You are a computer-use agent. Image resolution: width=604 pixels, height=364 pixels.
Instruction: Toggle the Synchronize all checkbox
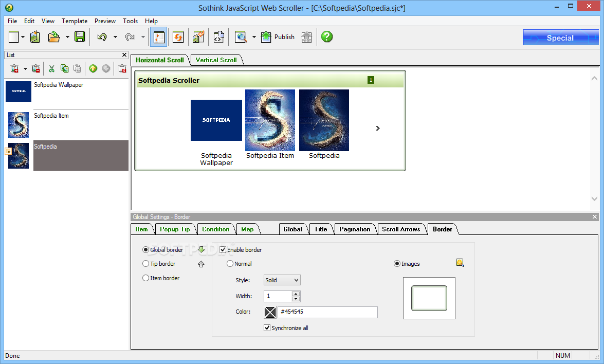tap(267, 328)
